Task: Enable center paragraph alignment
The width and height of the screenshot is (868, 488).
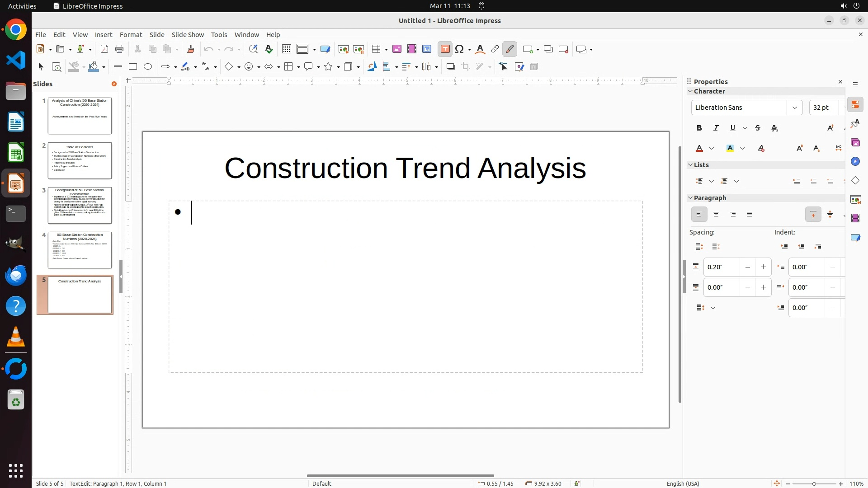Action: (x=716, y=215)
